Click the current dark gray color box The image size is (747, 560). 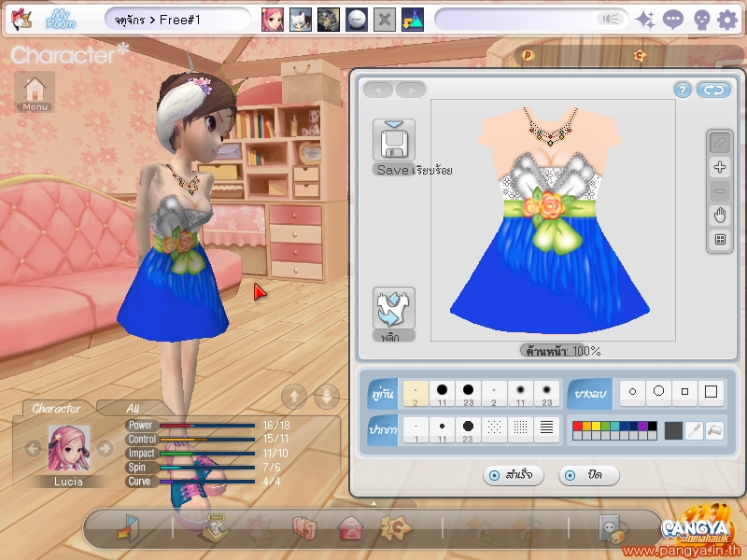pyautogui.click(x=673, y=430)
